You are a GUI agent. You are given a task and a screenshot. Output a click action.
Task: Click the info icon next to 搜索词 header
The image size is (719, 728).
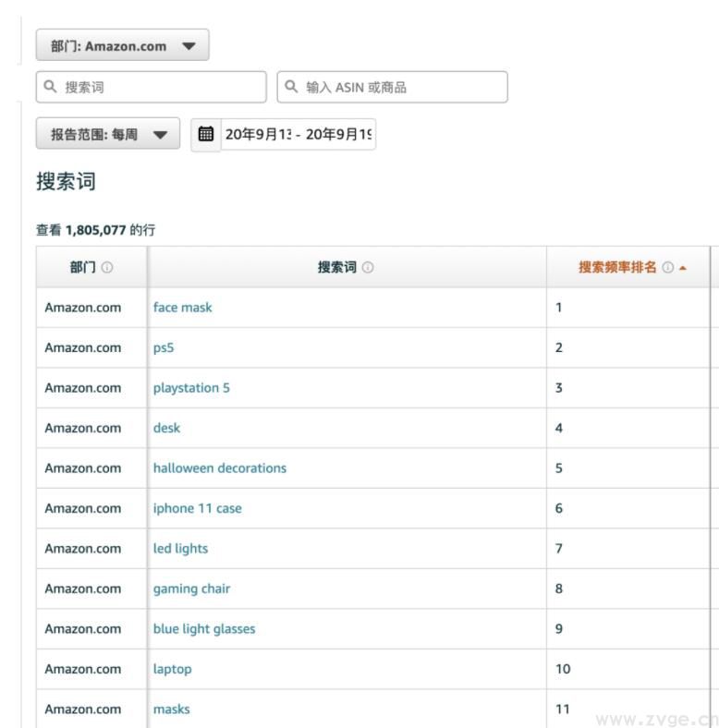(368, 268)
